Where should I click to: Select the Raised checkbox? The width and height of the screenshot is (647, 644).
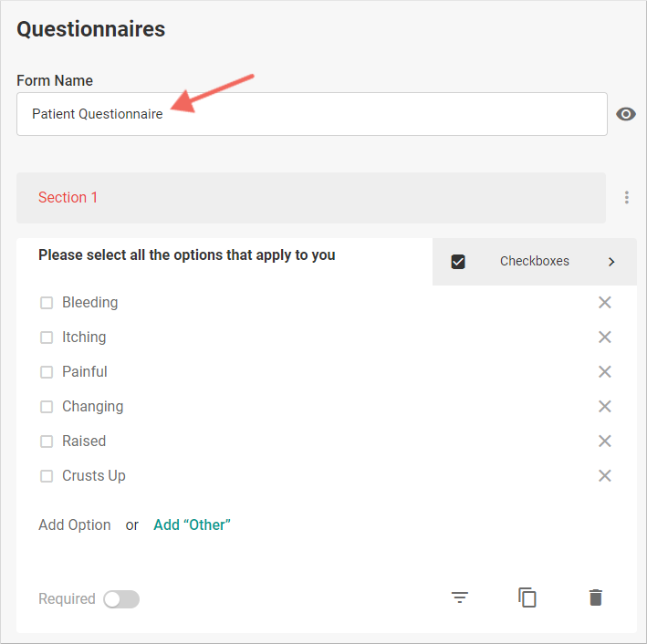point(47,441)
